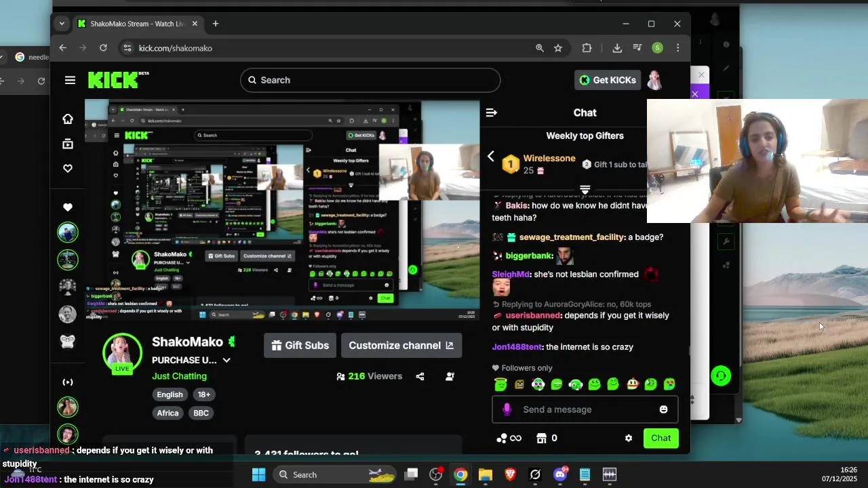Open the recommended live channels icon in sidebar
This screenshot has height=488, width=868.
click(68, 382)
